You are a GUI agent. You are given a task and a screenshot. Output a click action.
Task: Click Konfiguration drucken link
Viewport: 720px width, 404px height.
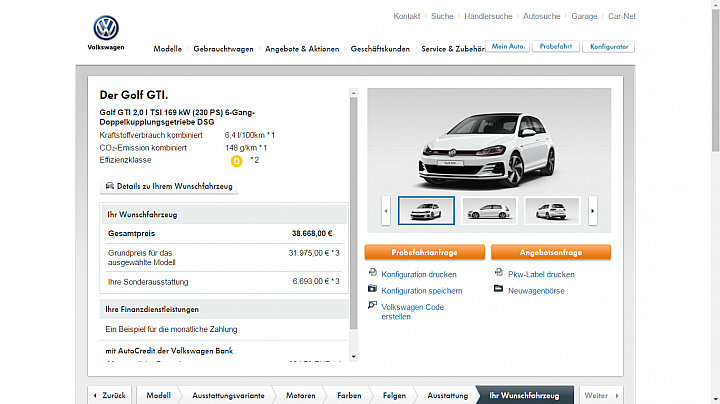[x=419, y=274]
